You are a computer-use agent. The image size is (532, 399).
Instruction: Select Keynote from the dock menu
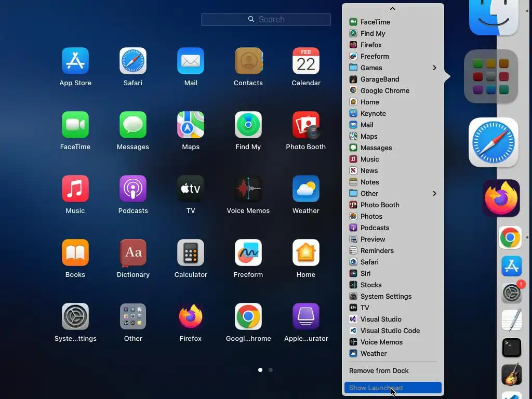(x=393, y=113)
